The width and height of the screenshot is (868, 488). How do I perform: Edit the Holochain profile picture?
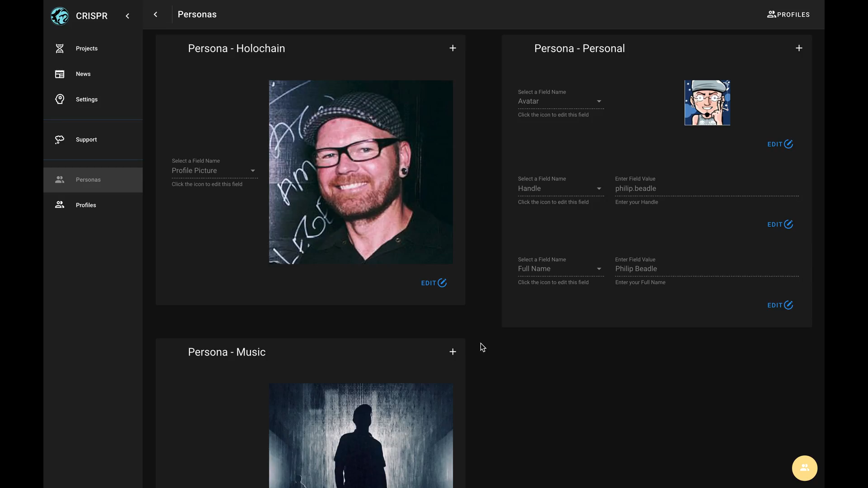tap(434, 283)
